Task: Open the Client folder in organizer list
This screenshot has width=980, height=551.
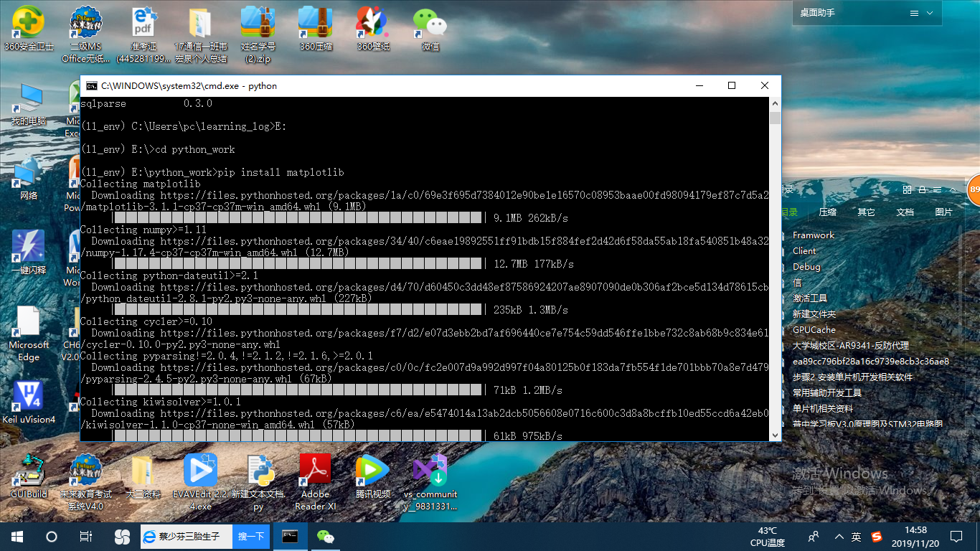Action: click(x=804, y=251)
